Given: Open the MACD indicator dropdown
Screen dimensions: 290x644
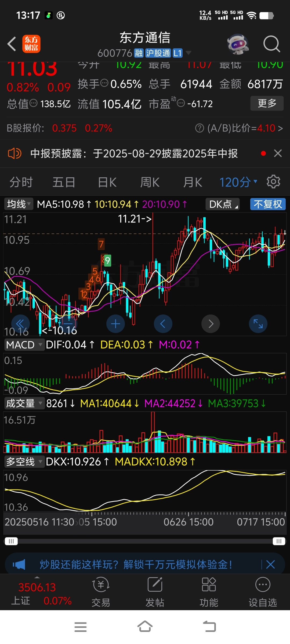Looking at the screenshot, I should [x=24, y=345].
